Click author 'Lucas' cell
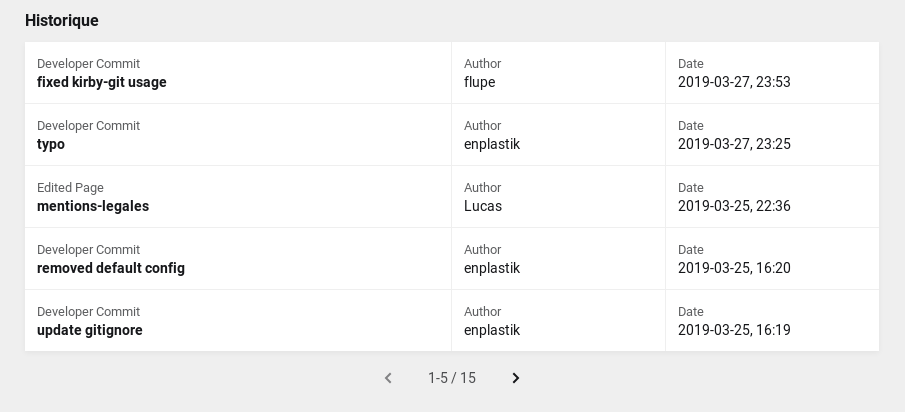Viewport: 905px width, 412px height. pos(483,206)
